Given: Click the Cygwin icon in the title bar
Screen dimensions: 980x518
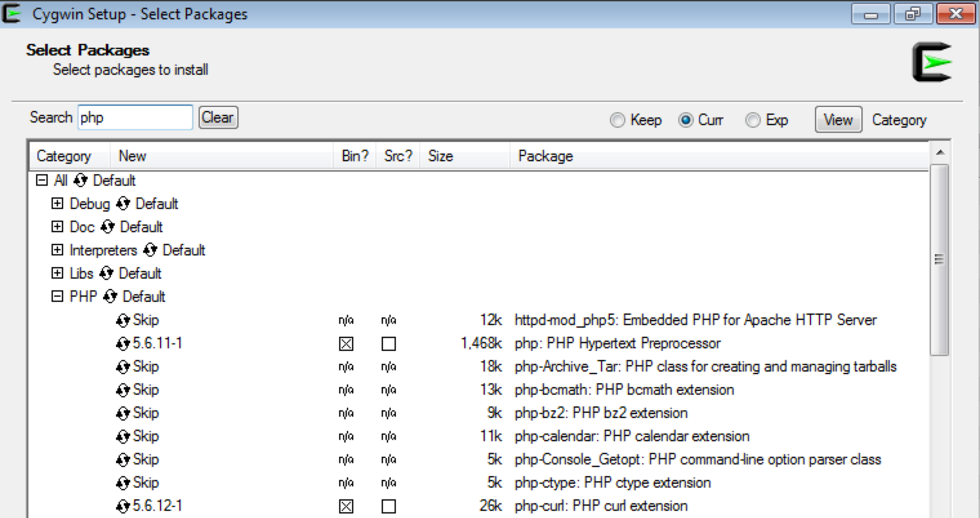Looking at the screenshot, I should click(x=10, y=13).
